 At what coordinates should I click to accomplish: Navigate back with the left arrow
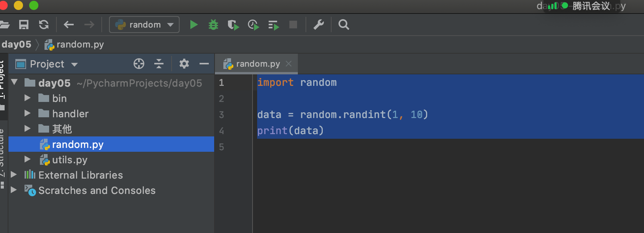[69, 25]
